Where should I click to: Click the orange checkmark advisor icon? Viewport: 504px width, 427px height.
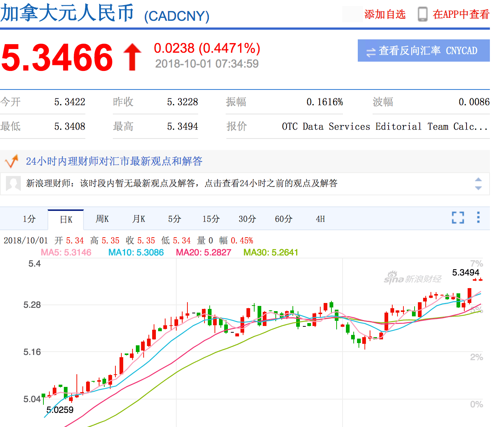pyautogui.click(x=12, y=161)
